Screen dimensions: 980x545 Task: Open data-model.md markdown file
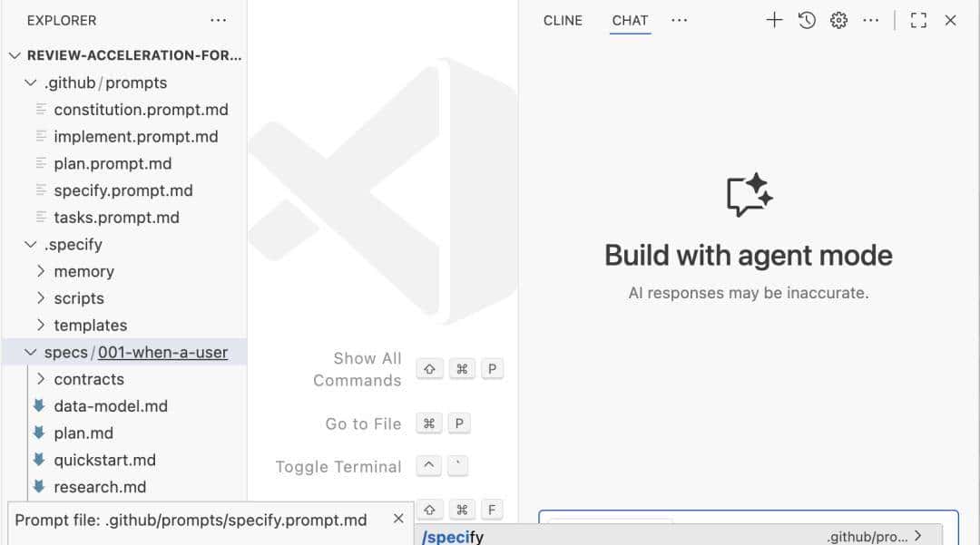click(111, 406)
